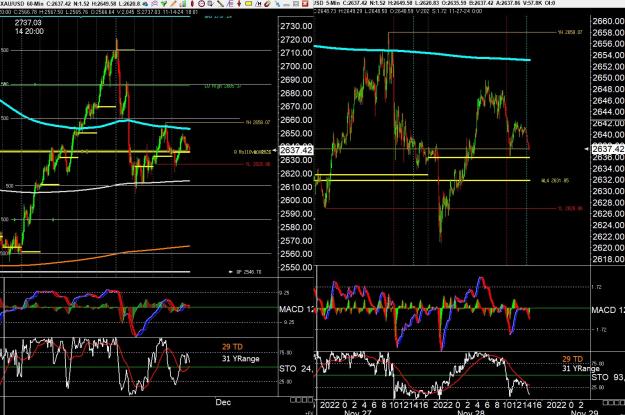This screenshot has height=415, width=625.
Task: Select white moving average on 60-Min chart
Action: tap(96, 188)
